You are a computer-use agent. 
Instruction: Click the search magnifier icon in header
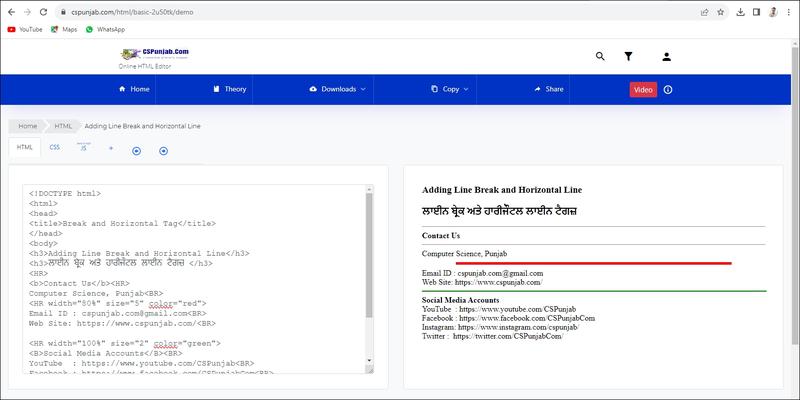coord(600,57)
